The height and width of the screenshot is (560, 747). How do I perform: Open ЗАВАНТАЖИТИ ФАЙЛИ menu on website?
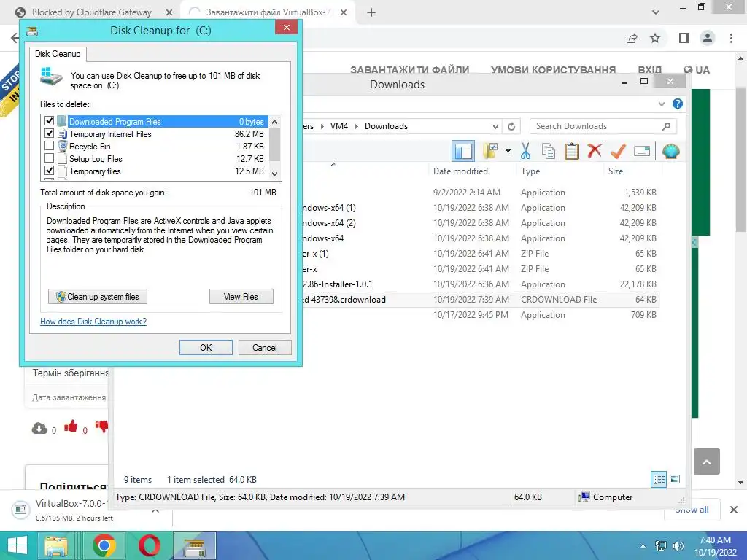coord(410,70)
